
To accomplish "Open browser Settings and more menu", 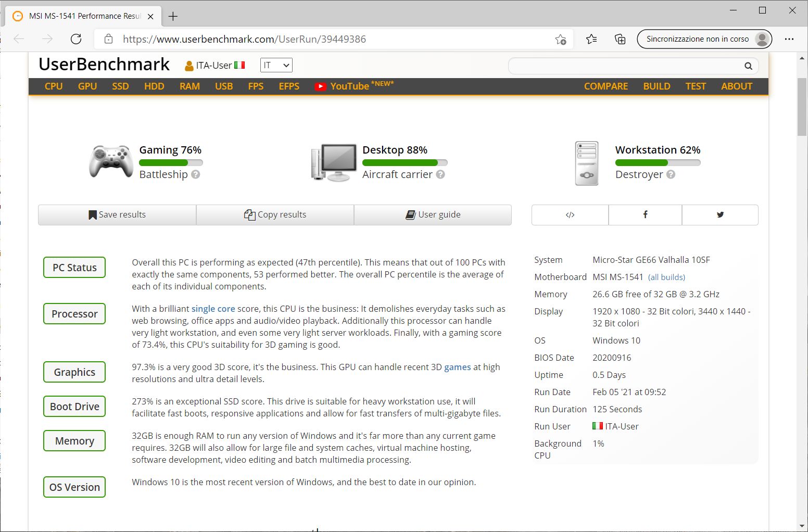I will tap(789, 39).
